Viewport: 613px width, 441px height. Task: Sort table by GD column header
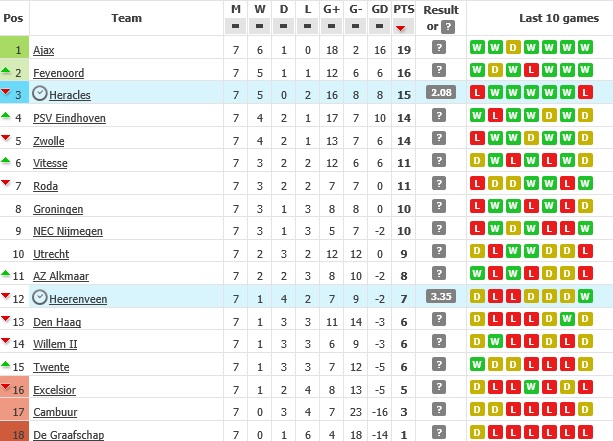pyautogui.click(x=379, y=9)
